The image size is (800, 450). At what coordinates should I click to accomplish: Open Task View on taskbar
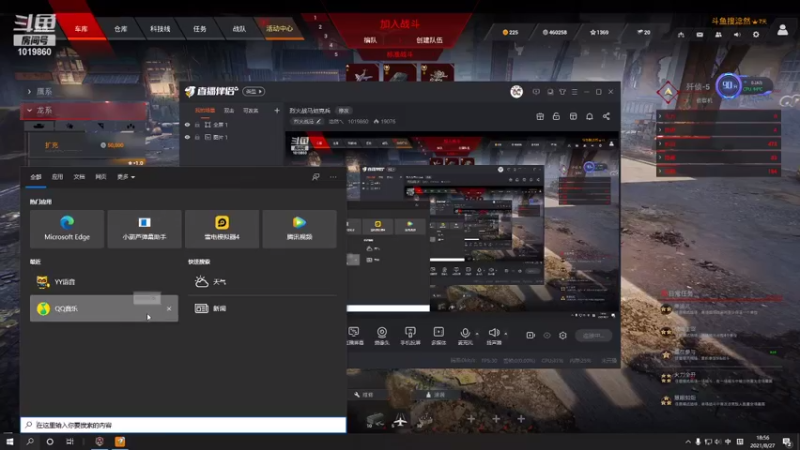click(x=70, y=442)
